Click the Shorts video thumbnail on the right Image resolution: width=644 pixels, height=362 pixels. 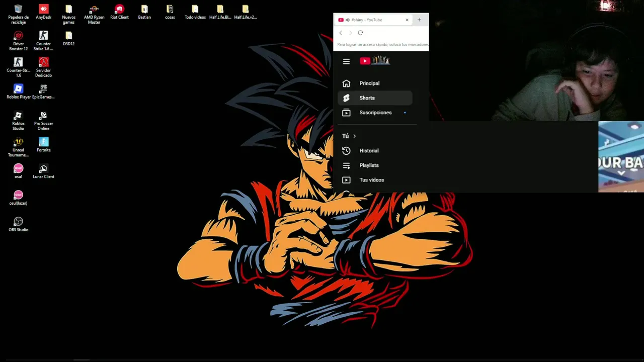click(621, 157)
